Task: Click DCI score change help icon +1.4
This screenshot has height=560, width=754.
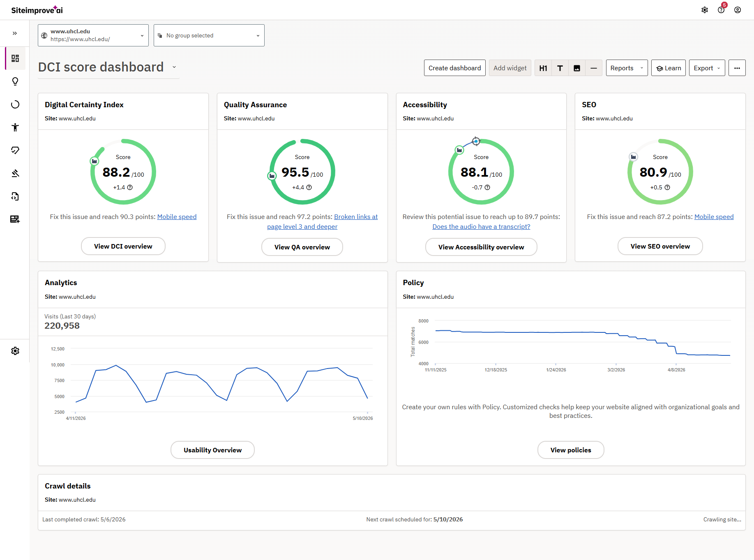Action: click(130, 187)
